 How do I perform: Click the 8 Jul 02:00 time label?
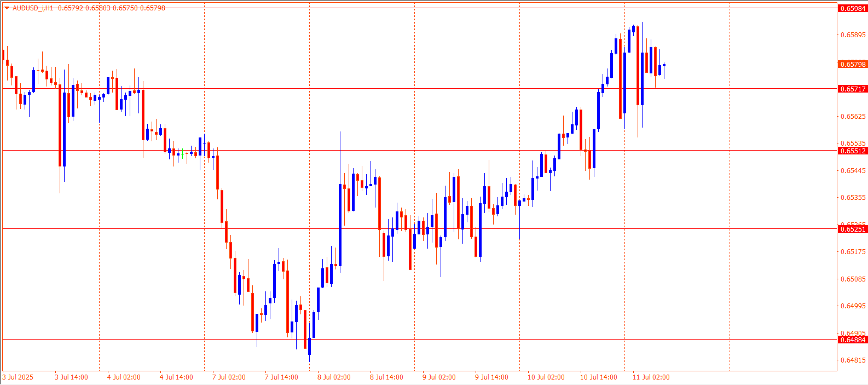click(334, 377)
